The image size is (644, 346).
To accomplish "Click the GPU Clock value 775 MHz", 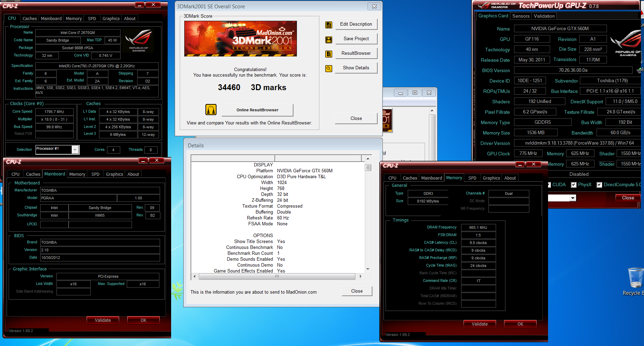I will point(528,153).
